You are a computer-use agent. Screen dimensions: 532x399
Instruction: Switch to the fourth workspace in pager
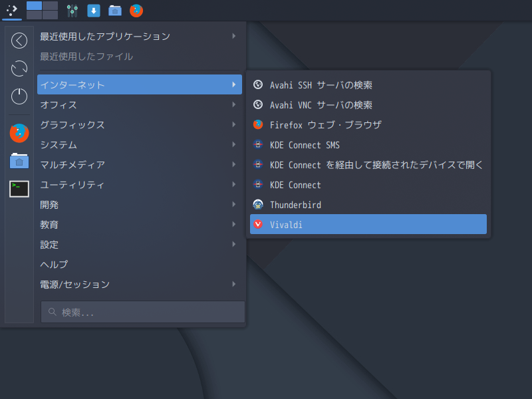coord(51,15)
